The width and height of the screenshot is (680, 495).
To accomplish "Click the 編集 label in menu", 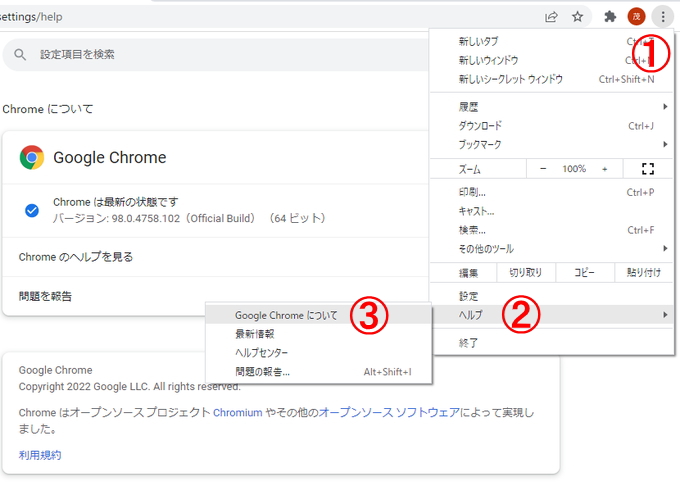I will point(468,273).
